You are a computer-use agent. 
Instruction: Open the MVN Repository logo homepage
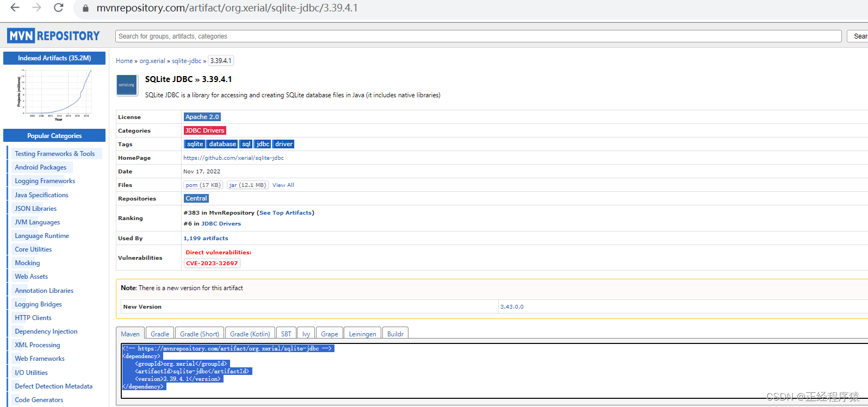coord(53,36)
